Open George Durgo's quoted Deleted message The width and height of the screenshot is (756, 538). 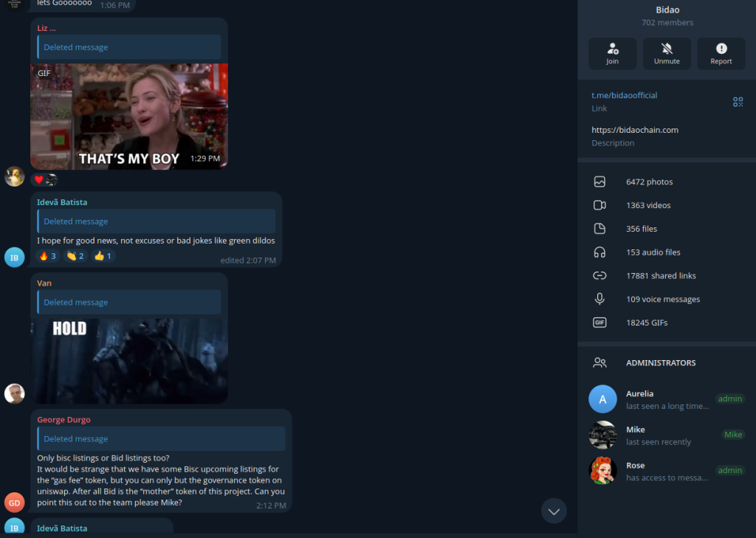click(x=161, y=438)
